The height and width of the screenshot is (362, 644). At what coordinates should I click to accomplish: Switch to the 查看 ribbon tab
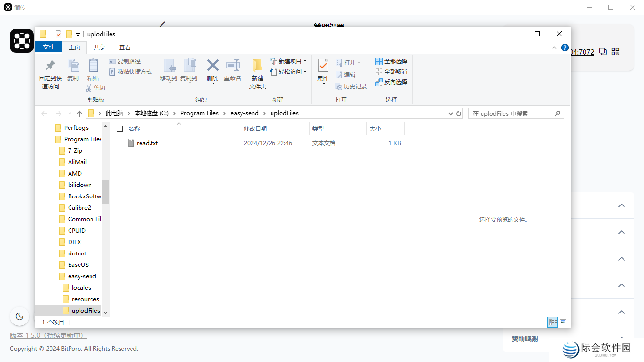[x=125, y=48]
